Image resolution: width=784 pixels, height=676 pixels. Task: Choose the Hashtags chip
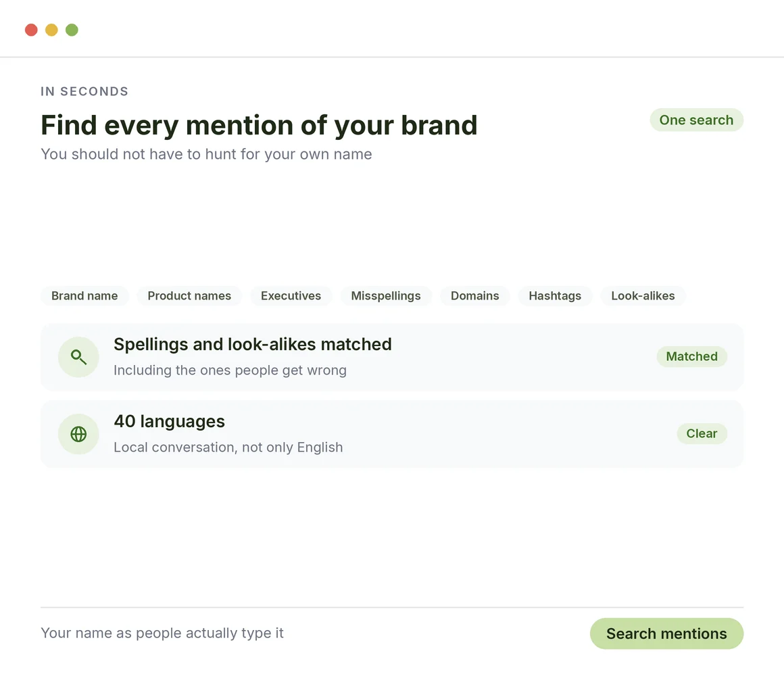pos(555,296)
